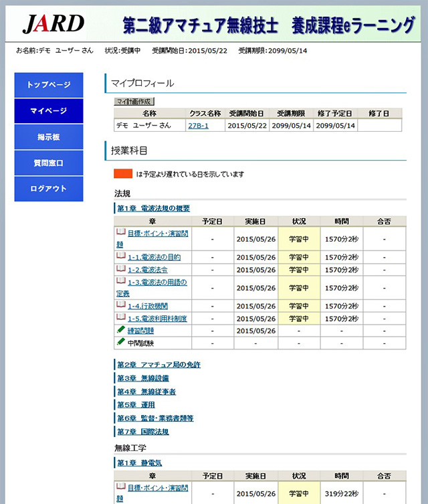Open lesson 1-1.電波法の目的
Viewport: 428px width, 504px height.
pos(154,257)
